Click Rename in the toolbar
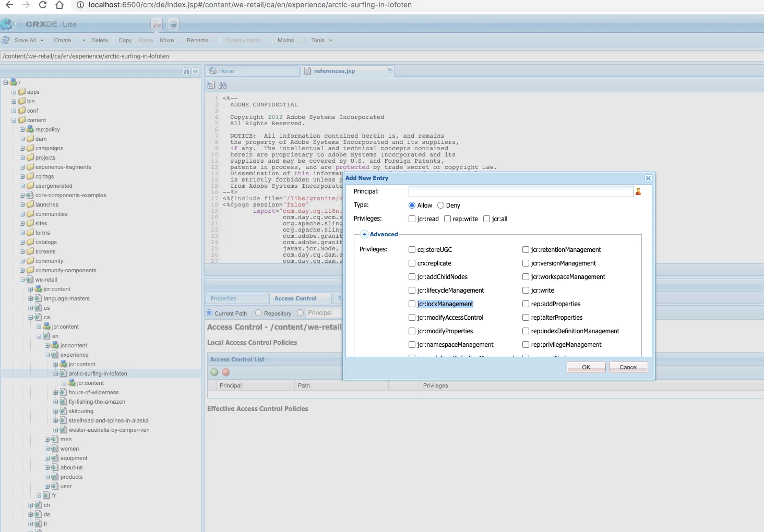 click(200, 40)
